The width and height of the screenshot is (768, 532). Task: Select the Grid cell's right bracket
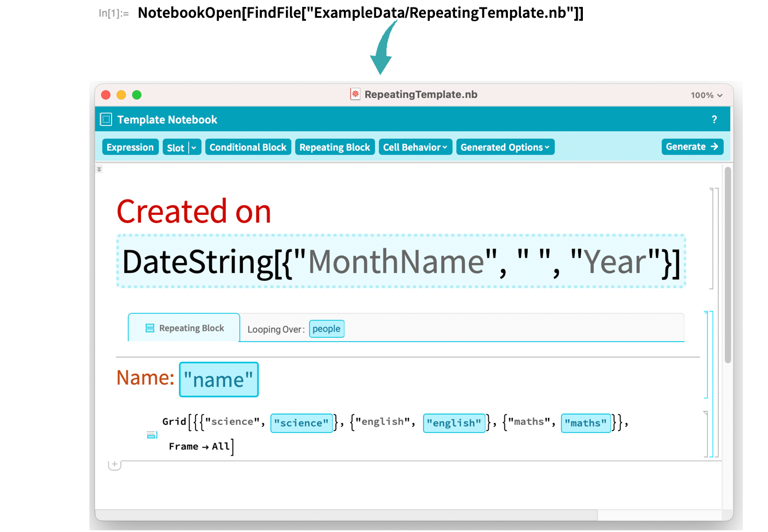706,434
